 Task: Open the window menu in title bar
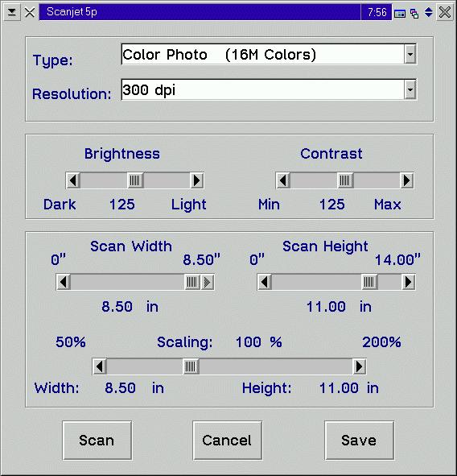click(12, 12)
